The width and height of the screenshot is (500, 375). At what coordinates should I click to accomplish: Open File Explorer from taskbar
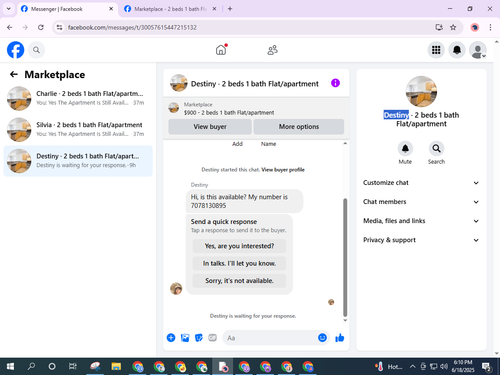[116, 367]
